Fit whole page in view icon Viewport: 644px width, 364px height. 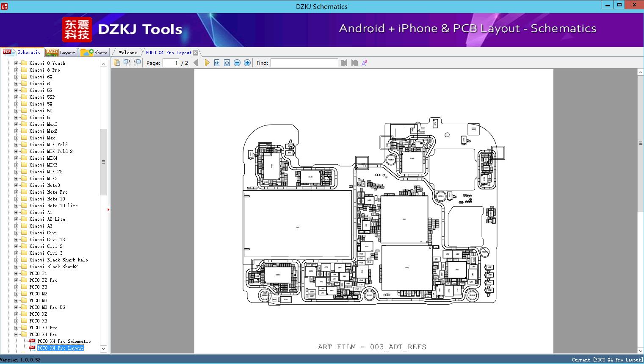[x=227, y=63]
